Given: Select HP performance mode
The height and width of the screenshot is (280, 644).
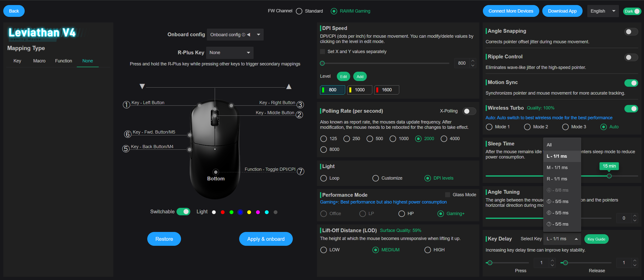Looking at the screenshot, I should click(402, 214).
